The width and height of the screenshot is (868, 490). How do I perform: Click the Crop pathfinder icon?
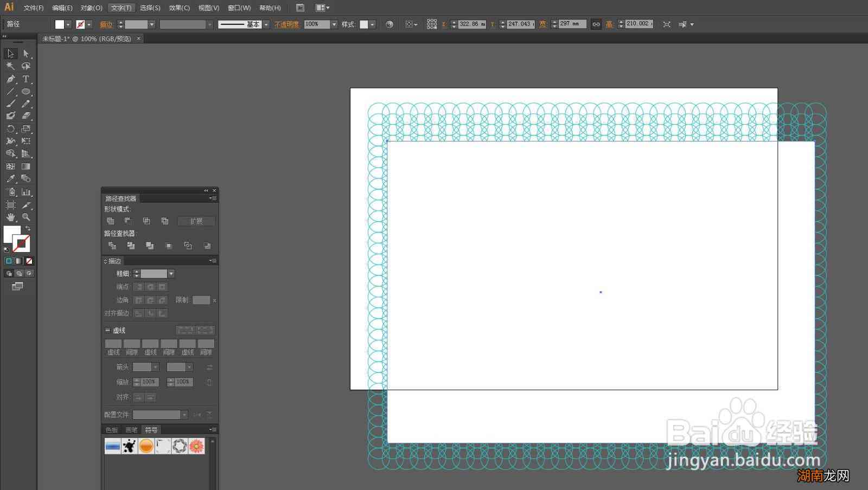(x=169, y=246)
